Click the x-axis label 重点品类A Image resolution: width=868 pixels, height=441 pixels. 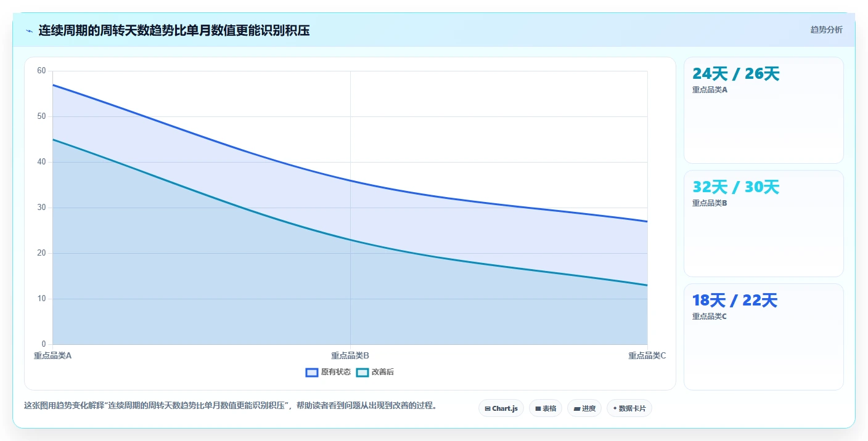(x=52, y=355)
